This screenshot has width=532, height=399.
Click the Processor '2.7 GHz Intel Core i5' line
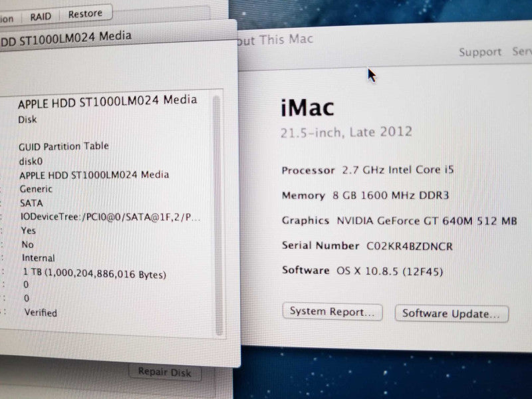point(368,170)
